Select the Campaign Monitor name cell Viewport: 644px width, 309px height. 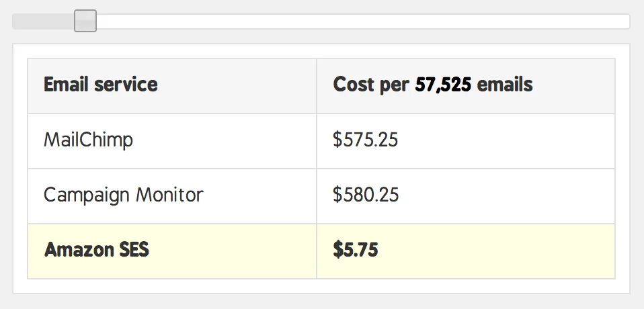(x=172, y=195)
